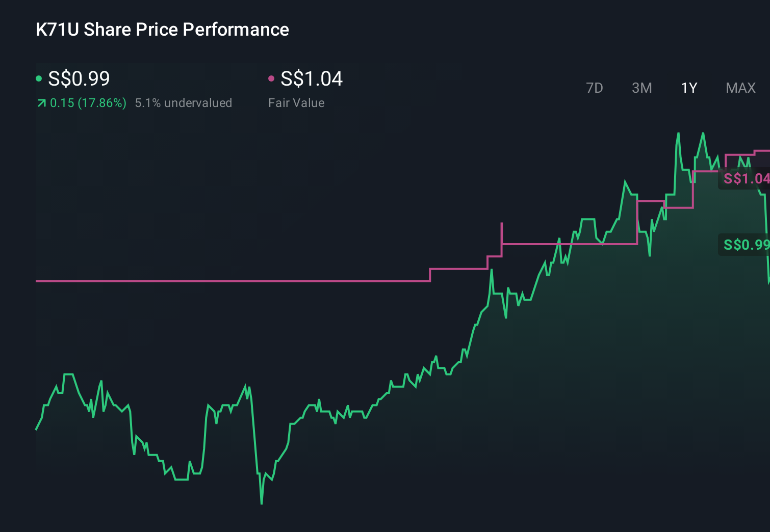Enable the MAX time range view
Screen dimensions: 770x532
point(740,88)
